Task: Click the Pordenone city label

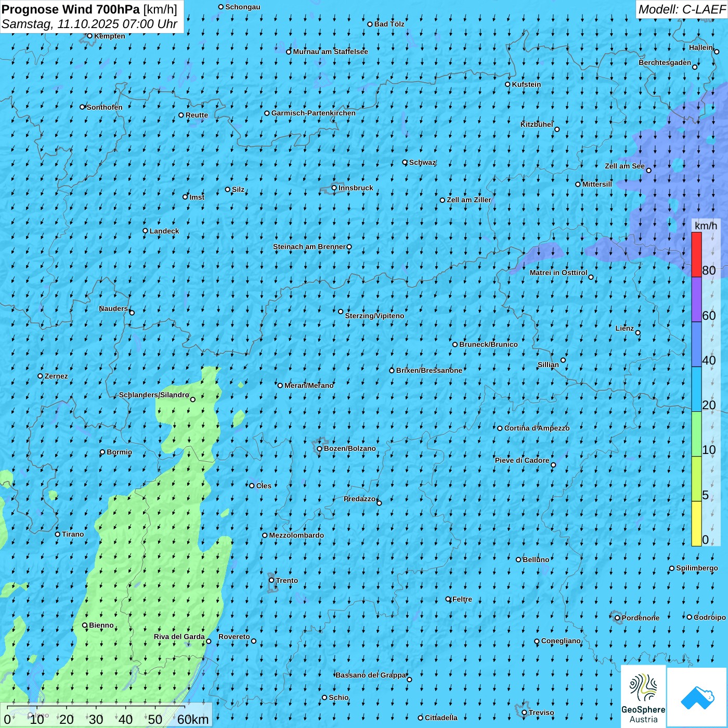Action: [x=641, y=618]
